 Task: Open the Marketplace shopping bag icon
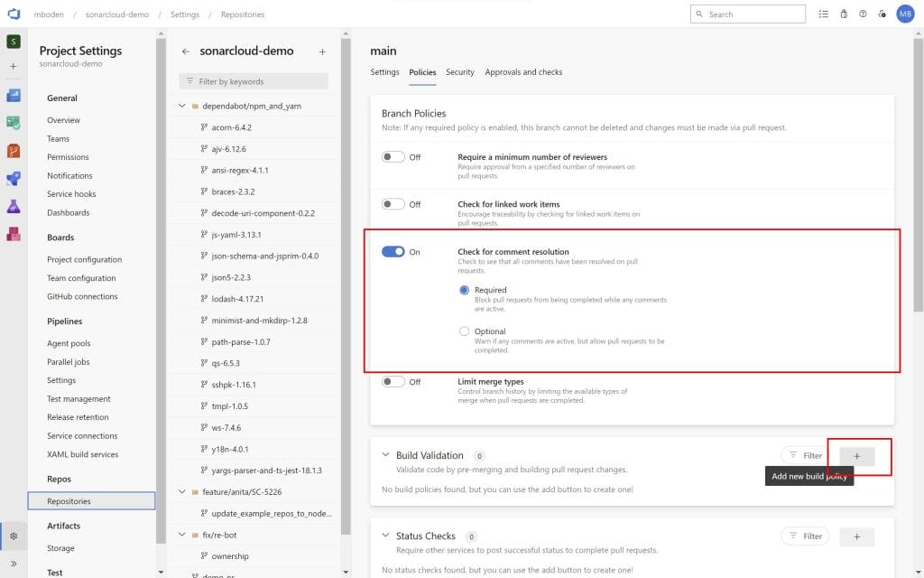coord(844,14)
